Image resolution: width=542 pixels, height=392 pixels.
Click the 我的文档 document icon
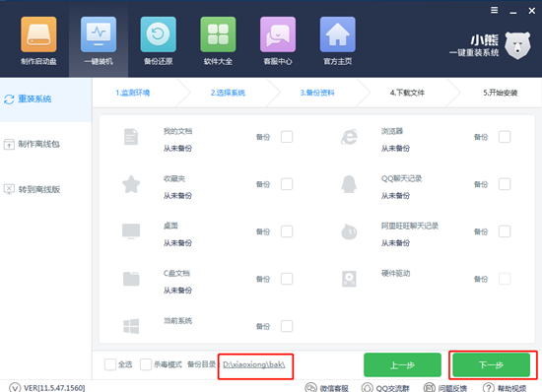coord(131,137)
